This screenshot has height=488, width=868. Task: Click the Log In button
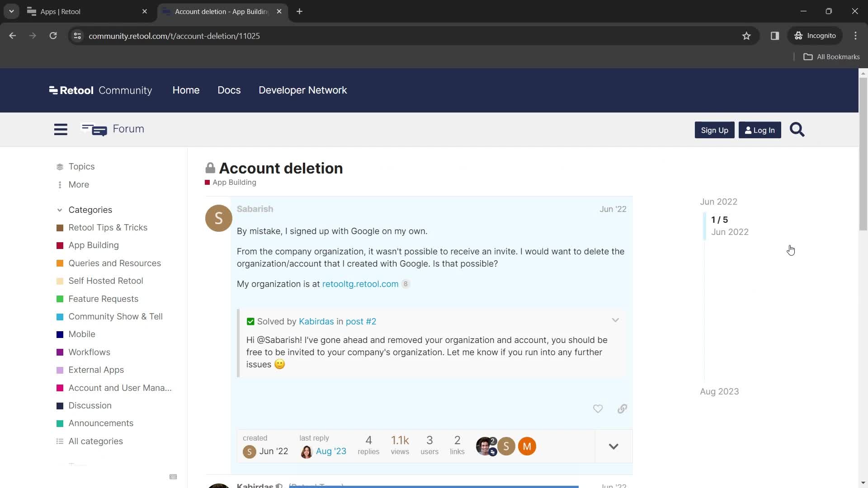pyautogui.click(x=759, y=130)
